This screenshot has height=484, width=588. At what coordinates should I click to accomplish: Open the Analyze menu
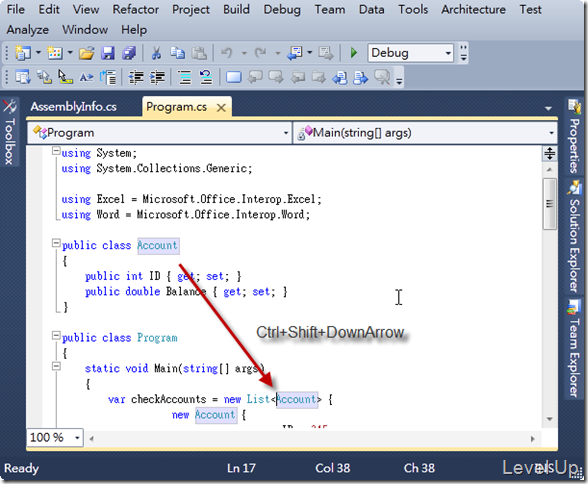28,30
